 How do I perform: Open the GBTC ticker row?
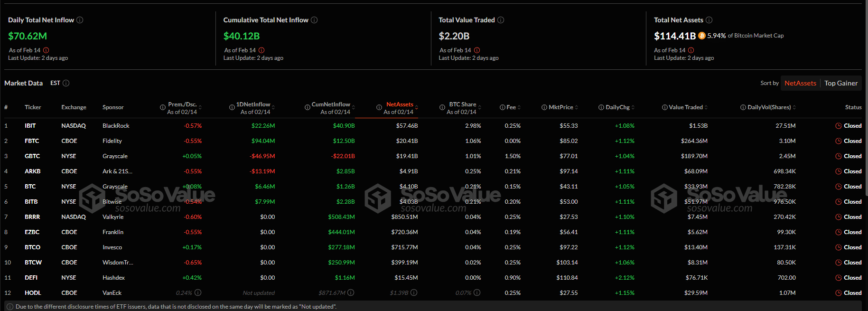(x=433, y=156)
